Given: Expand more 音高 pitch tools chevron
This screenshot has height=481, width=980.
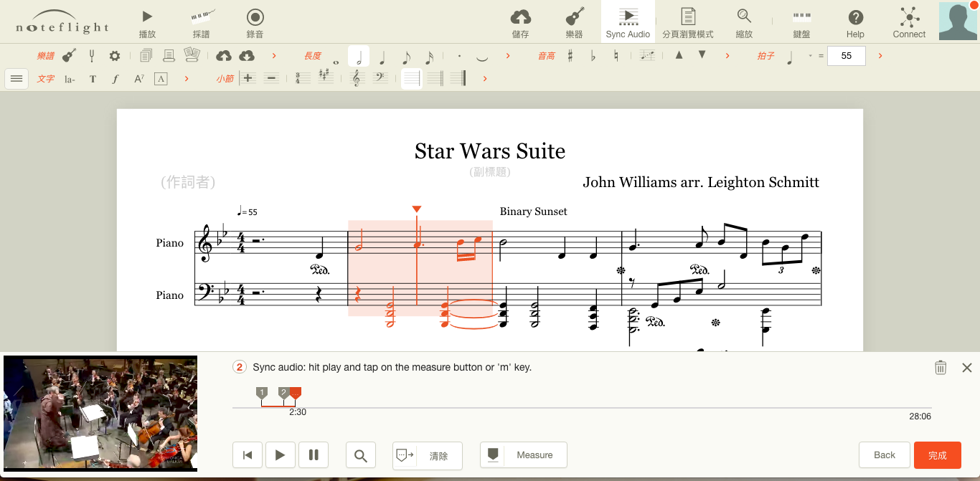Looking at the screenshot, I should 727,56.
